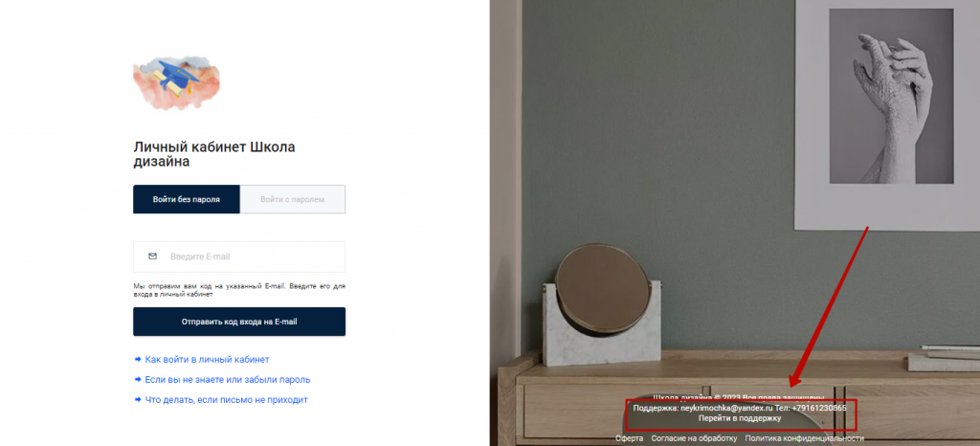
Task: Open the 'Если вы не знаете или забыли пароль' link
Action: 228,380
